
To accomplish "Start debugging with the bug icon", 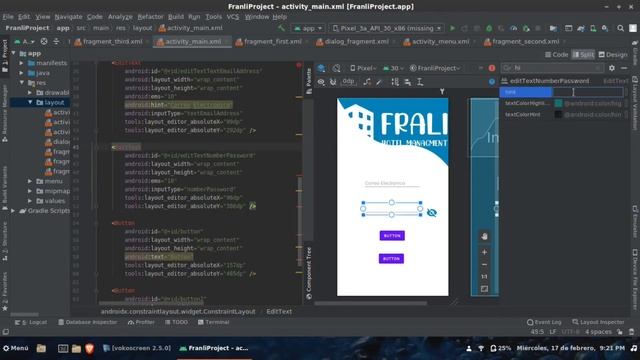I will (489, 28).
